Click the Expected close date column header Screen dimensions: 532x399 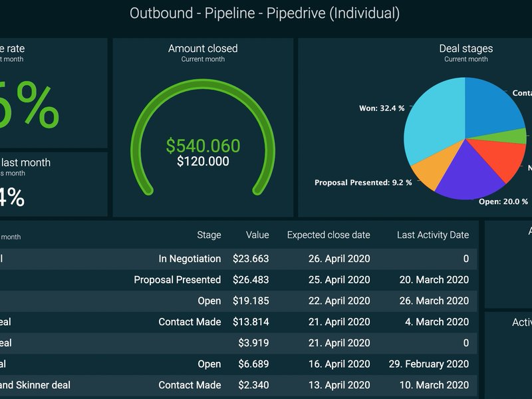click(329, 235)
